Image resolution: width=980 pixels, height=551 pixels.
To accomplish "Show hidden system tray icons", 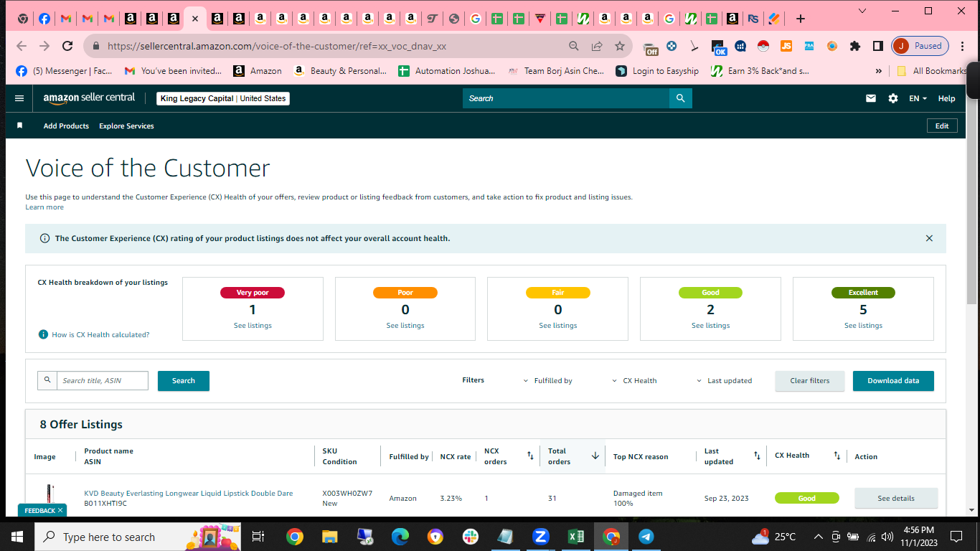I will click(818, 536).
